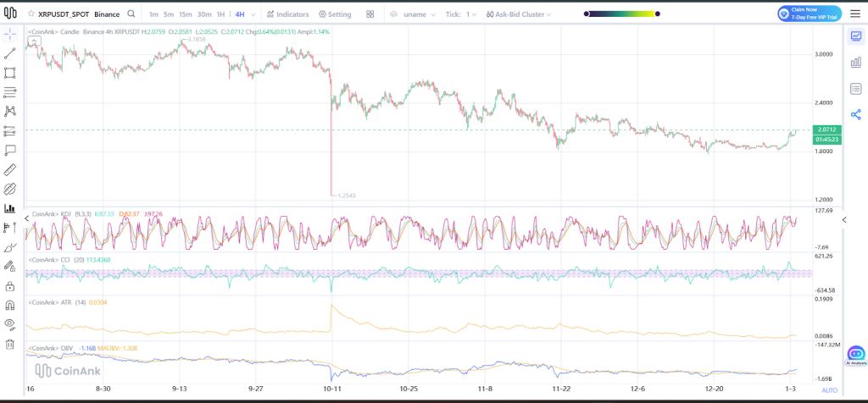Image resolution: width=868 pixels, height=403 pixels.
Task: Open the hamburger main menu
Action: tap(855, 14)
